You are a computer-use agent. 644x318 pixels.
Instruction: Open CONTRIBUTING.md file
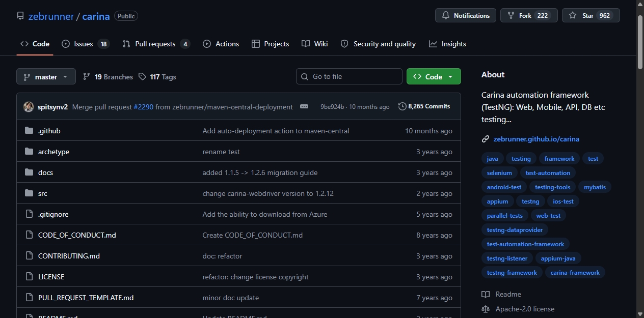click(69, 256)
